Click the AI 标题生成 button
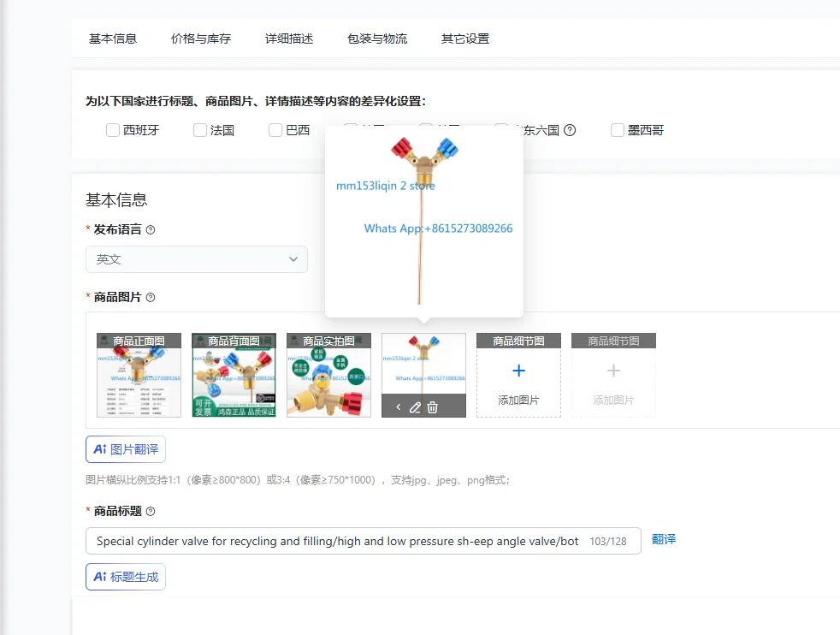840x635 pixels. point(126,577)
